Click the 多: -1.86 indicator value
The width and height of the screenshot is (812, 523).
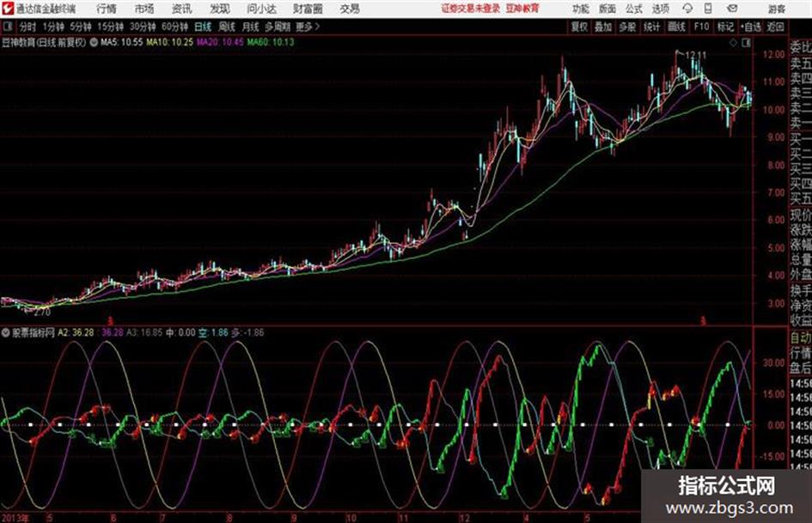(247, 332)
